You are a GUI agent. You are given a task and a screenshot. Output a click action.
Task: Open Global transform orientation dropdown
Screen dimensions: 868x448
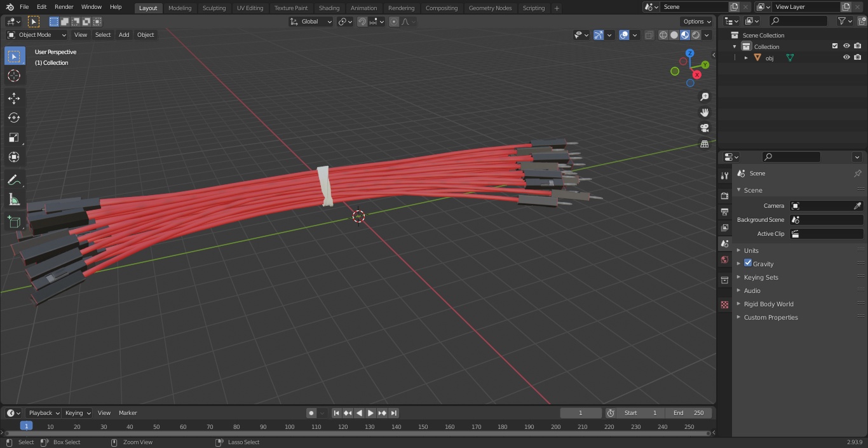tap(311, 22)
